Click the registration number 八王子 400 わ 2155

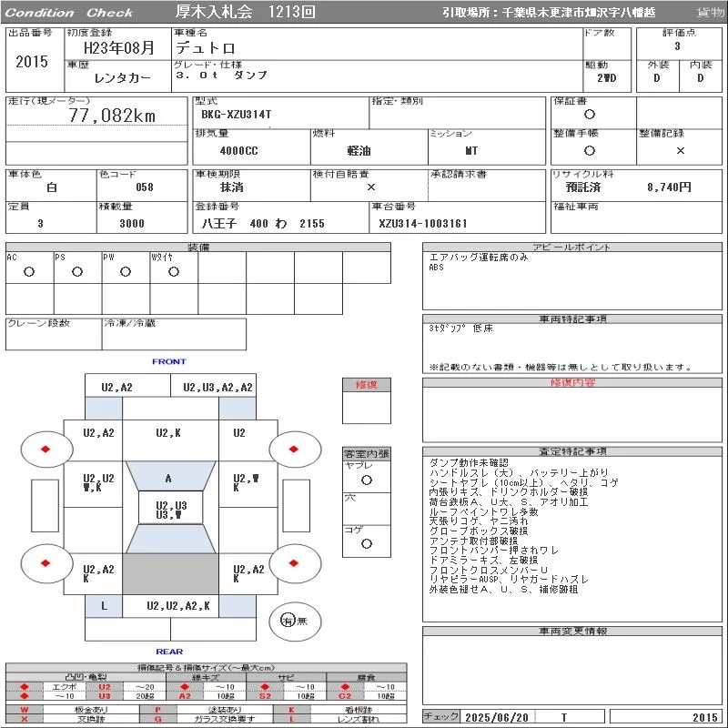click(x=263, y=223)
